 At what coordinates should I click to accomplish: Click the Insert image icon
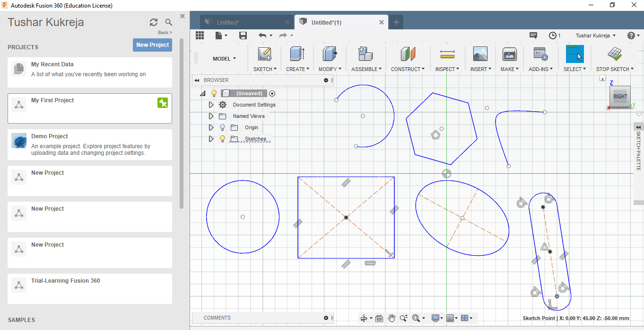tap(480, 54)
